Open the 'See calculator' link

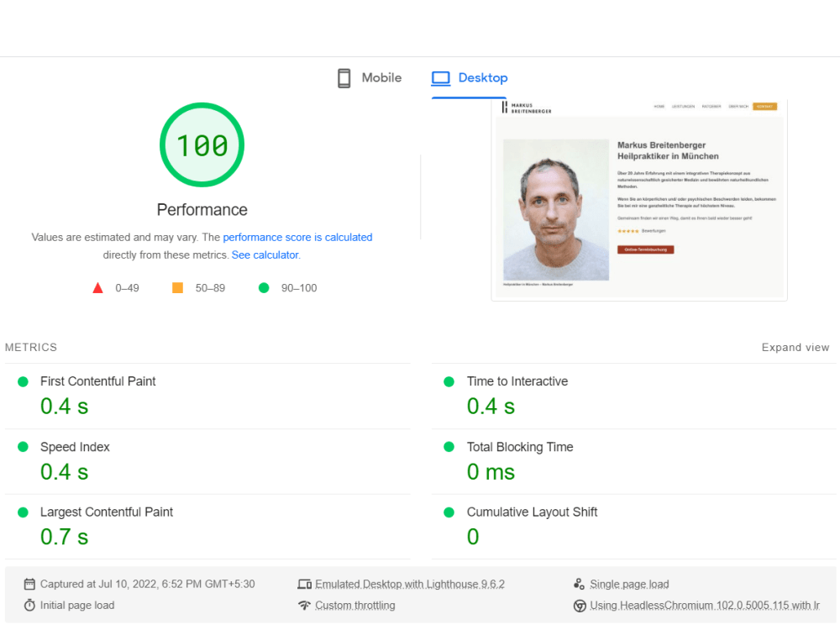point(265,255)
